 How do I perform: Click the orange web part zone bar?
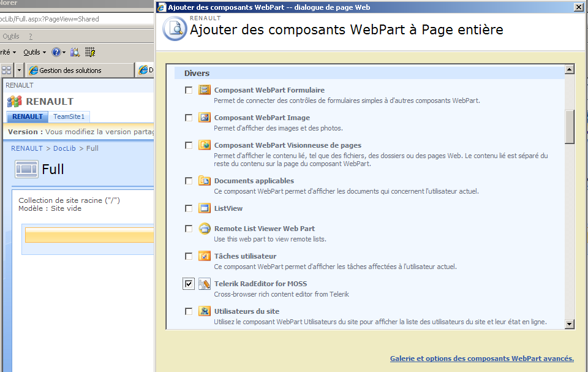click(x=89, y=235)
